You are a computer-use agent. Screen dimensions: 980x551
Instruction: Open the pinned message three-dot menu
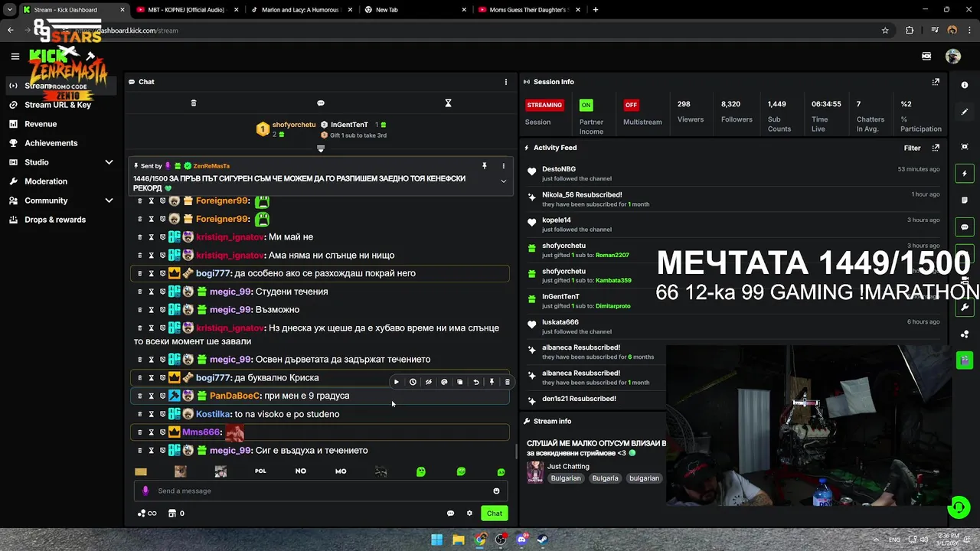coord(503,166)
